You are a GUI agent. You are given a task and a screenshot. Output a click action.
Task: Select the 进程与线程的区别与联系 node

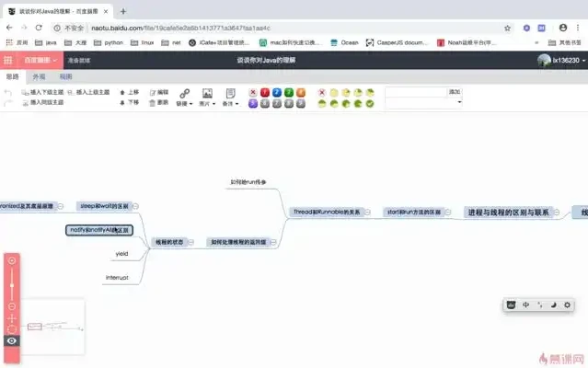point(508,212)
